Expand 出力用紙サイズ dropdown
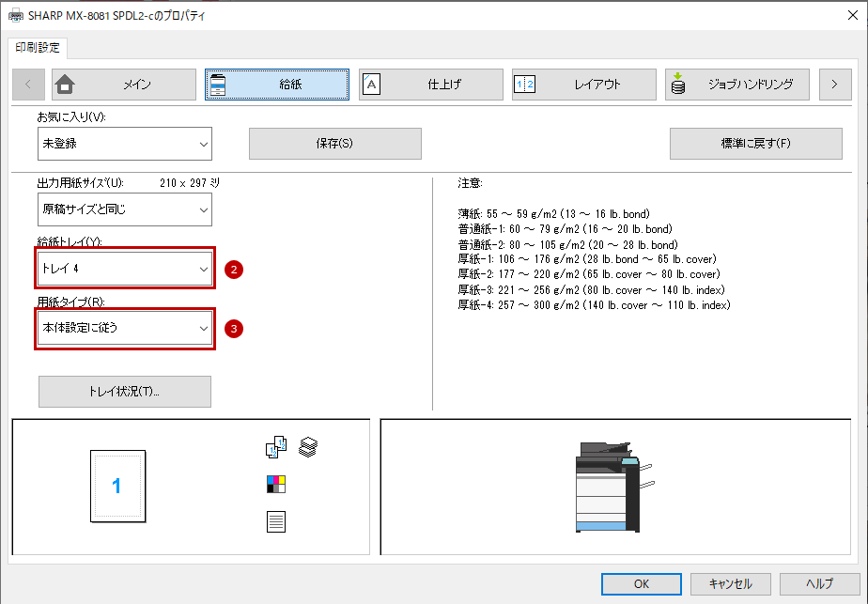Viewport: 868px width, 604px height. (125, 209)
